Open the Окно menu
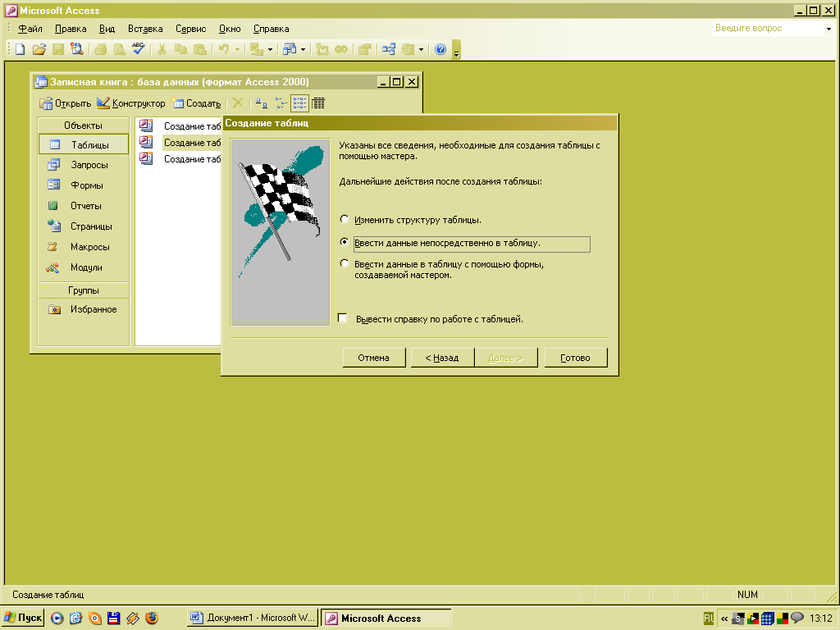840x630 pixels. 230,29
